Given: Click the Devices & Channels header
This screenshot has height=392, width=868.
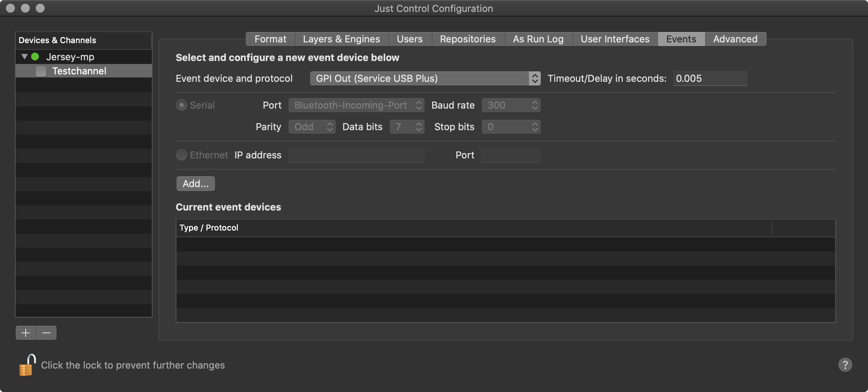Looking at the screenshot, I should pos(84,40).
